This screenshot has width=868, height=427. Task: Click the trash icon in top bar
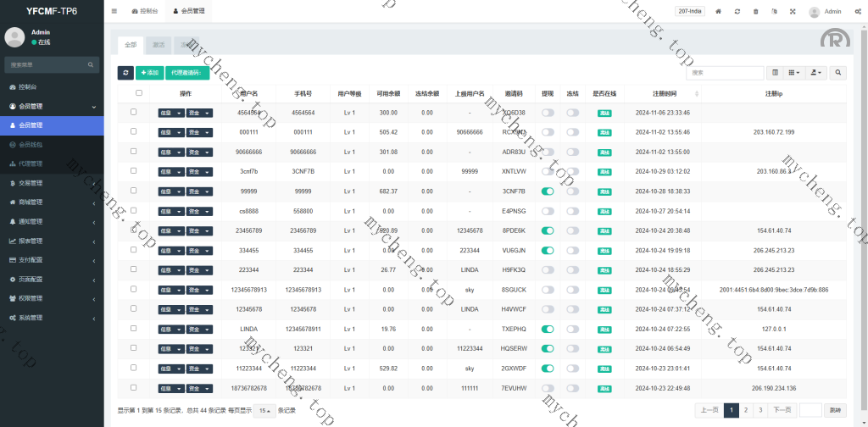pyautogui.click(x=755, y=11)
